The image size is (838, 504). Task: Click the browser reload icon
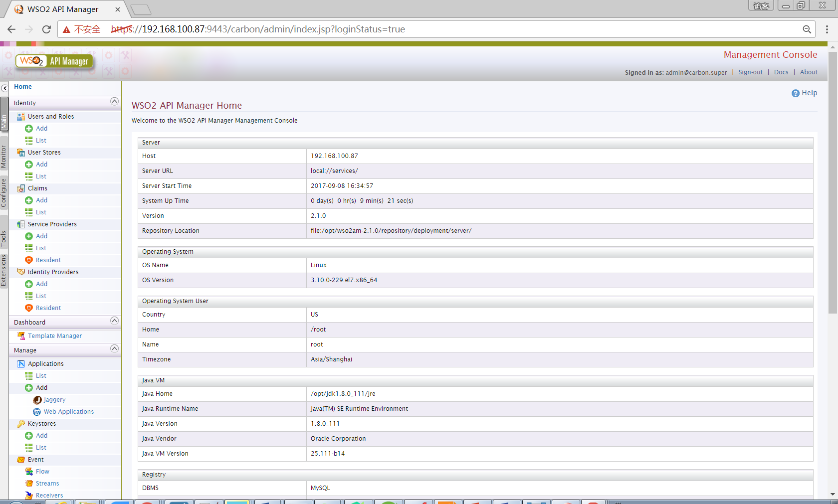(46, 29)
